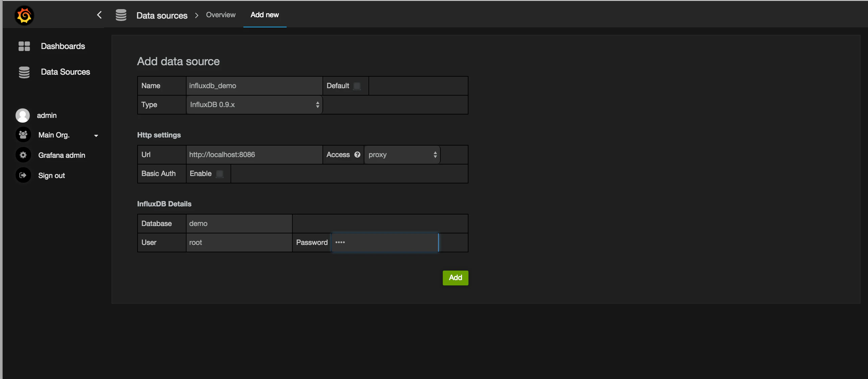The image size is (868, 379).
Task: Select the Add new tab
Action: (x=265, y=15)
